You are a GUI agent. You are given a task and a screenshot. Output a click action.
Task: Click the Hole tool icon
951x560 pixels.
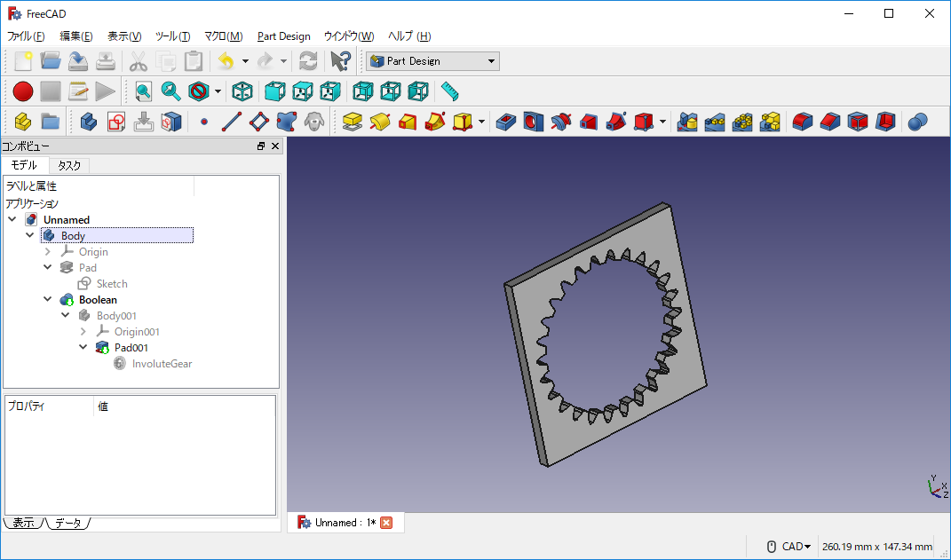pyautogui.click(x=533, y=122)
